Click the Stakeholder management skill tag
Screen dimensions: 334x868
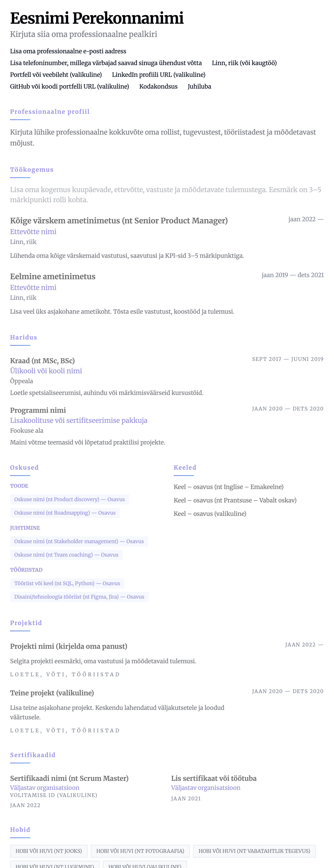[79, 541]
